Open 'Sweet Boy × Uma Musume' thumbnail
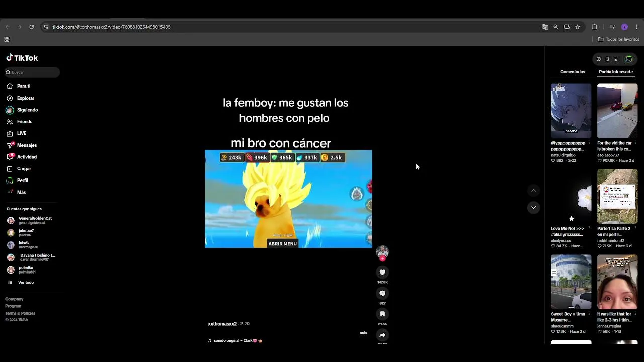The width and height of the screenshot is (644, 362). [x=571, y=282]
